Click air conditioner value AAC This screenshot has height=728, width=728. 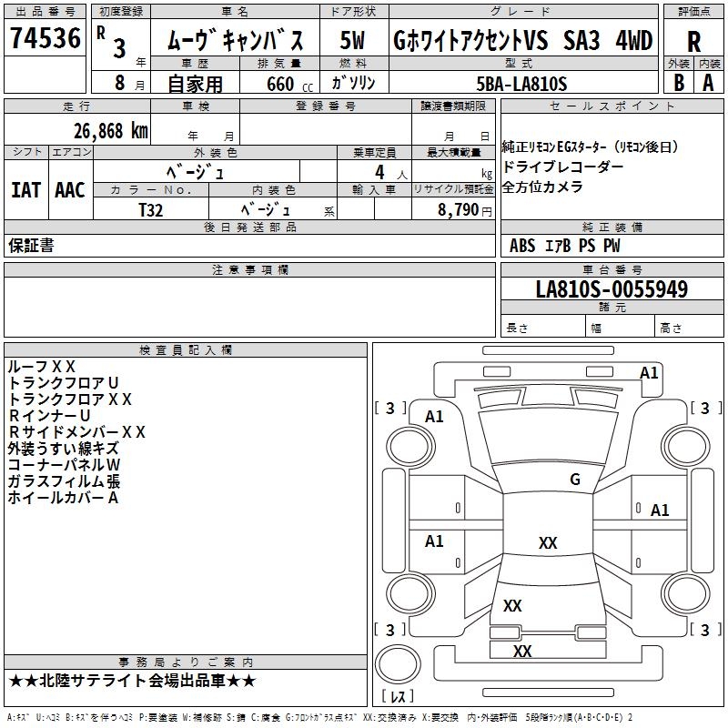pyautogui.click(x=70, y=190)
